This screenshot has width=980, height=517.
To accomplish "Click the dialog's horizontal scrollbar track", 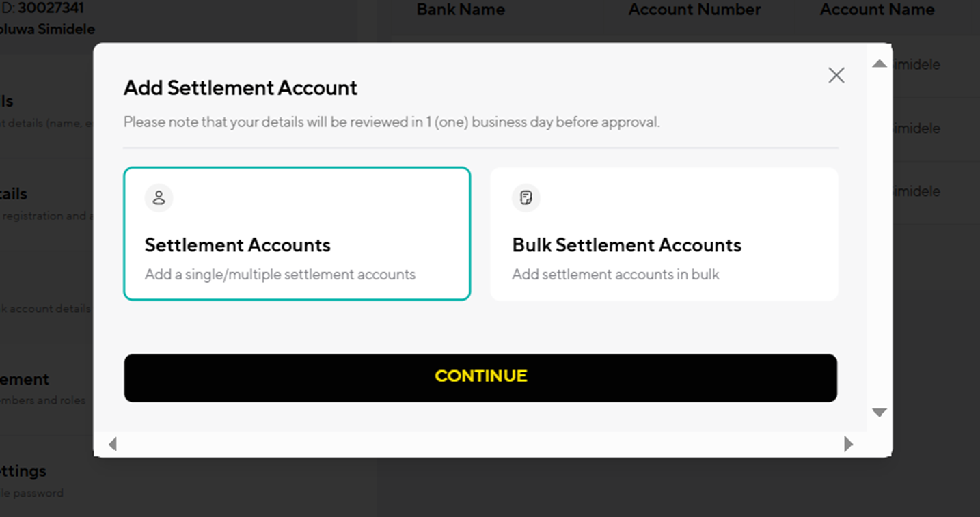I will pyautogui.click(x=480, y=444).
